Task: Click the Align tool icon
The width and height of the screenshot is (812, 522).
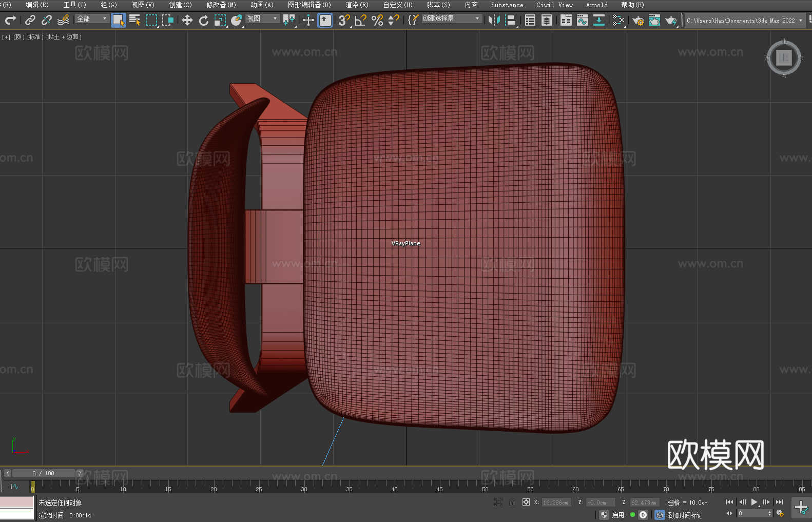Action: [511, 20]
